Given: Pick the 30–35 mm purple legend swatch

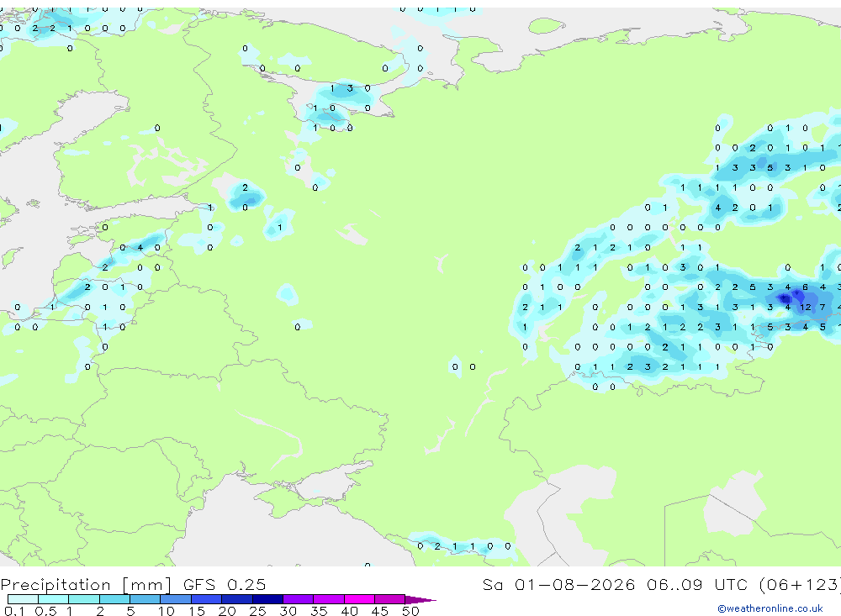Looking at the screenshot, I should coord(298,599).
